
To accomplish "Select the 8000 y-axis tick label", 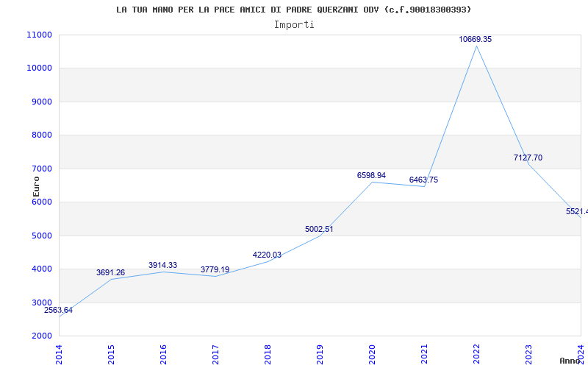I will (41, 135).
